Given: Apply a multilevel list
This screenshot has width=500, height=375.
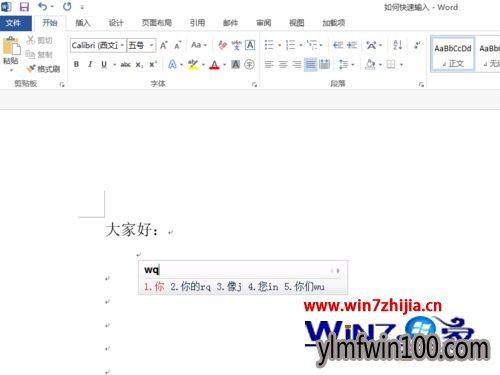Looking at the screenshot, I should point(312,45).
